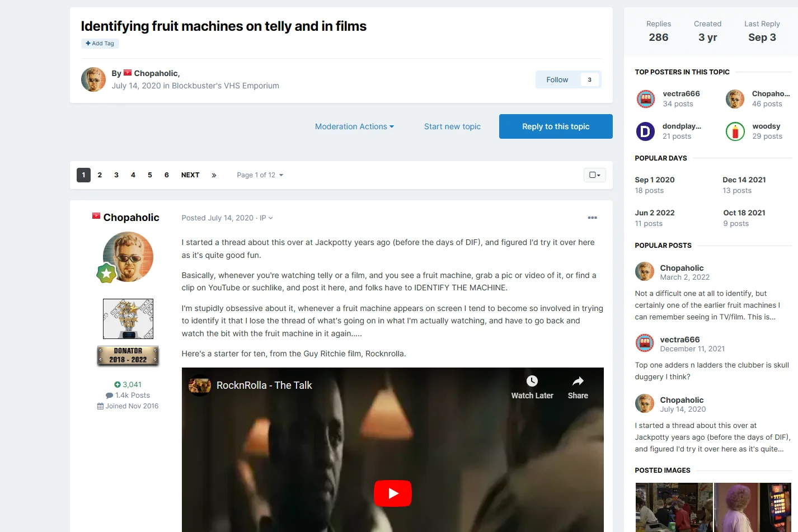
Task: View Chopaholic's large profile avatar
Action: click(x=128, y=257)
